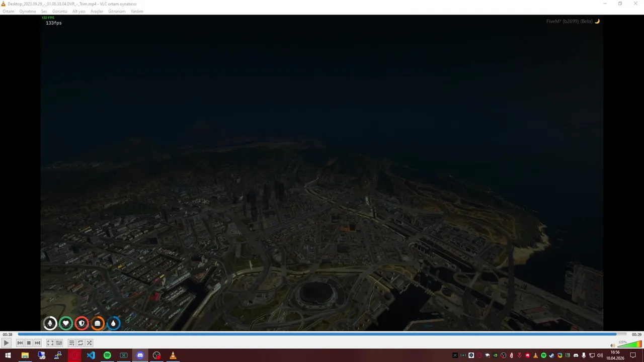Launch Visual Studio Code from taskbar

coord(91,355)
